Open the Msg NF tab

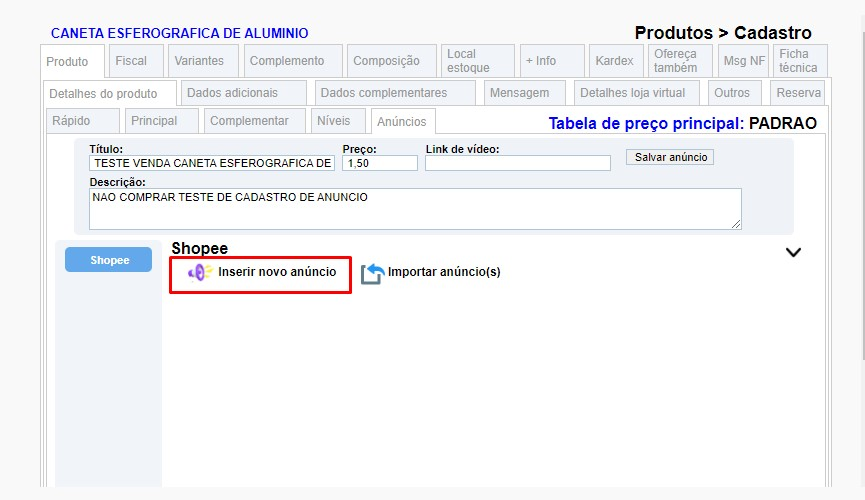[x=743, y=61]
